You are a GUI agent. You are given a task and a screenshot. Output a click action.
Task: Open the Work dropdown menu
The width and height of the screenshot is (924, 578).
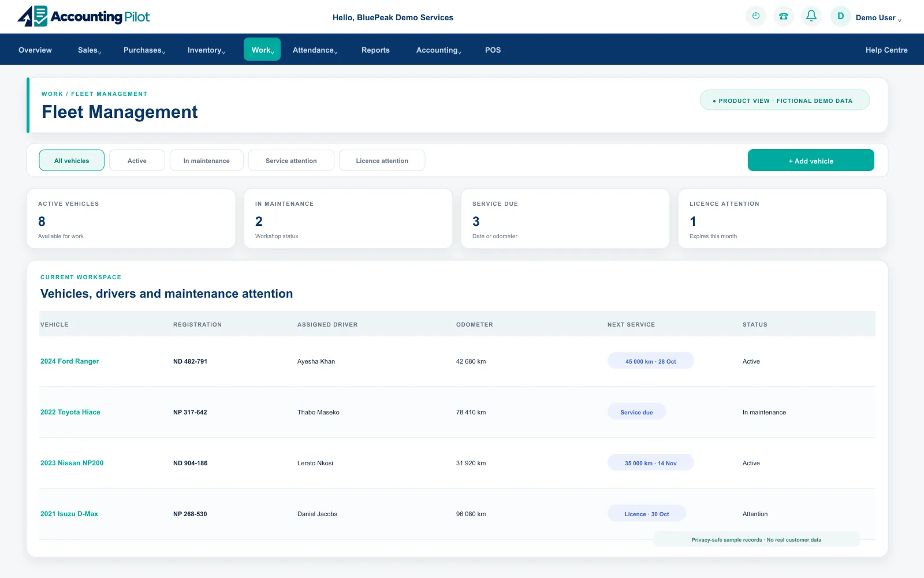(x=262, y=50)
